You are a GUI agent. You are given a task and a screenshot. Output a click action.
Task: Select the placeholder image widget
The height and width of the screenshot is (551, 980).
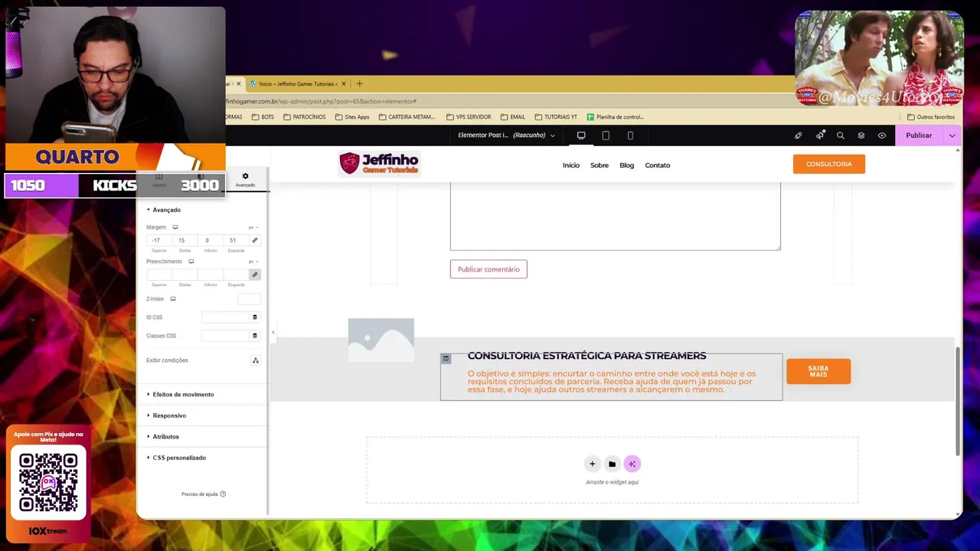381,340
